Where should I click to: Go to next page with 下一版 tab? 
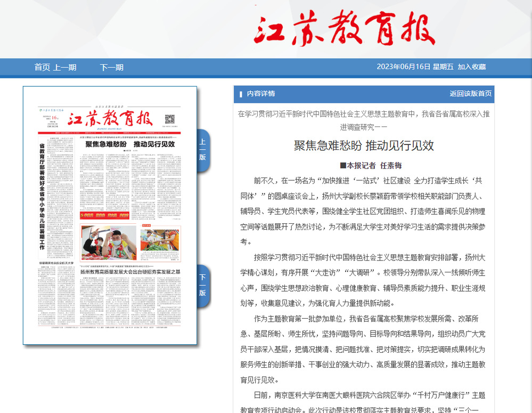(x=202, y=285)
